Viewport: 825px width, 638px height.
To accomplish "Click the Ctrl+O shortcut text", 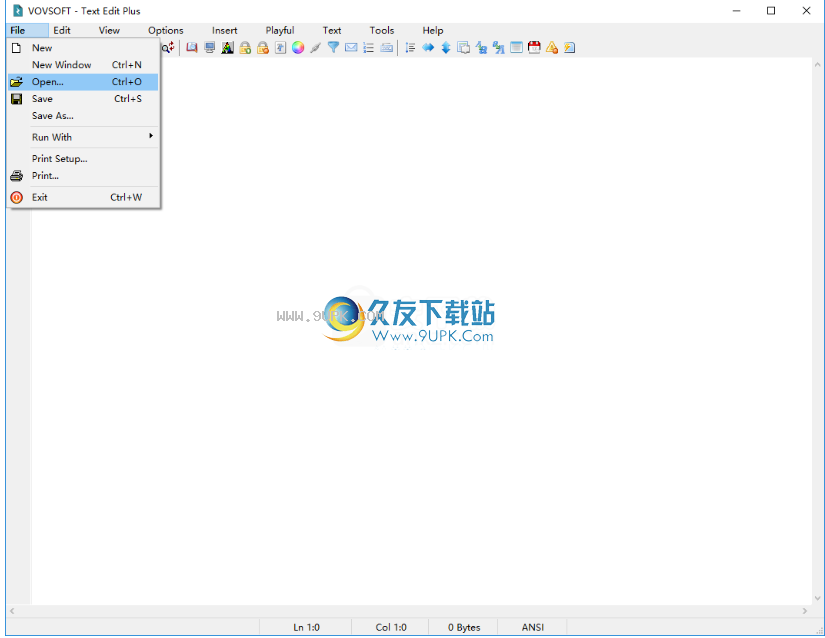I will tap(127, 82).
